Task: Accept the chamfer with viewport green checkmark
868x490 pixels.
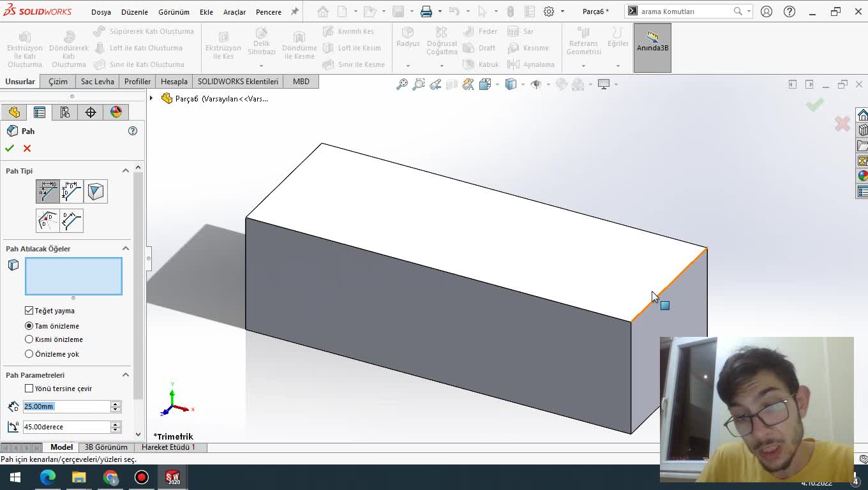Action: coord(814,105)
